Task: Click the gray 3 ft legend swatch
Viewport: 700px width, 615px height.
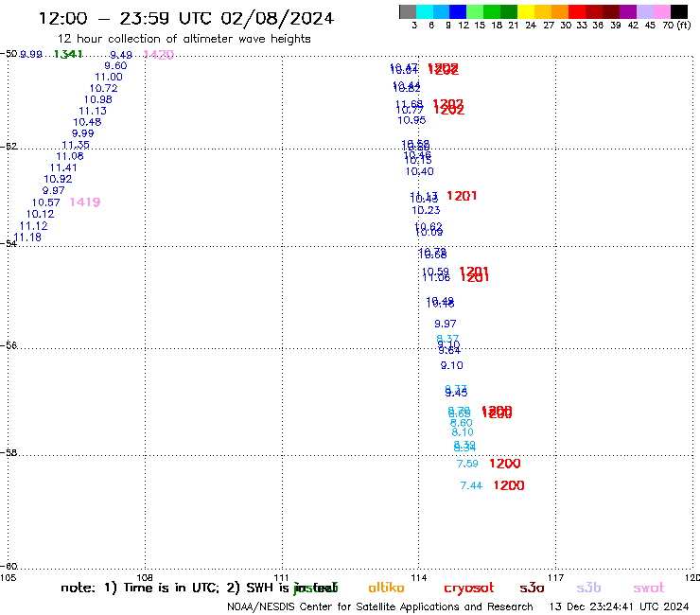Action: 408,11
